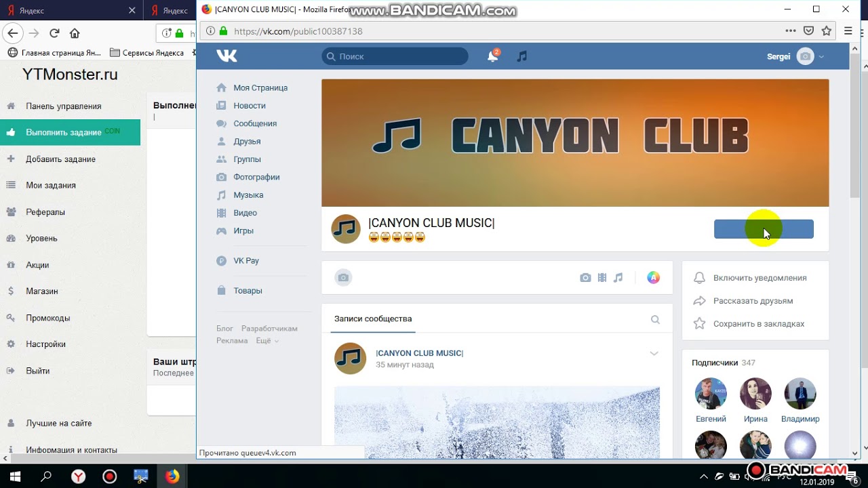Click the site info icon in address bar
Viewport: 868px width, 488px height.
(210, 31)
